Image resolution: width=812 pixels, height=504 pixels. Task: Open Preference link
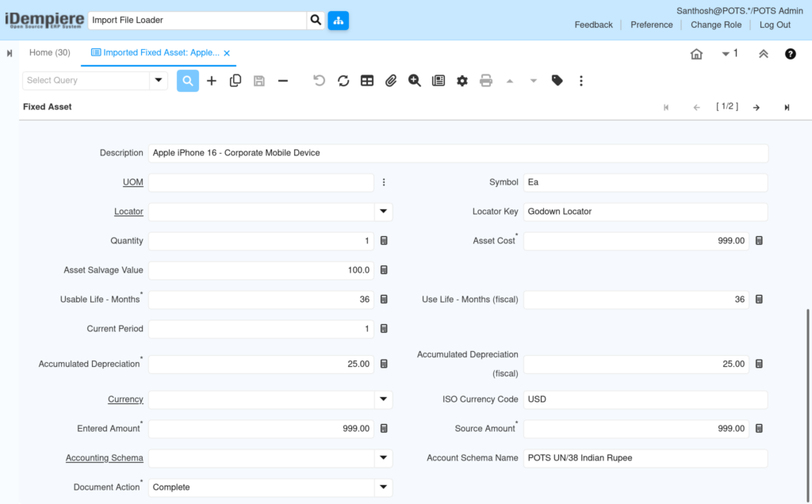(x=652, y=25)
